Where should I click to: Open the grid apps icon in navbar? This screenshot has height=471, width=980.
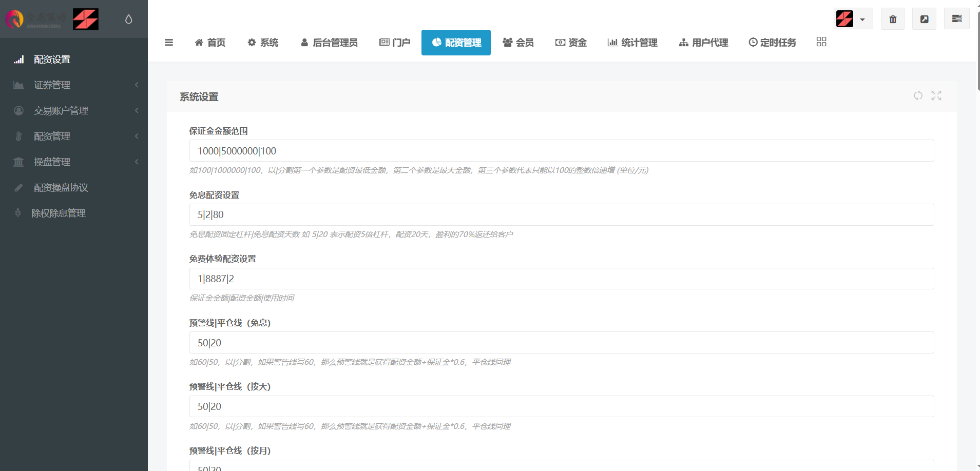(821, 42)
